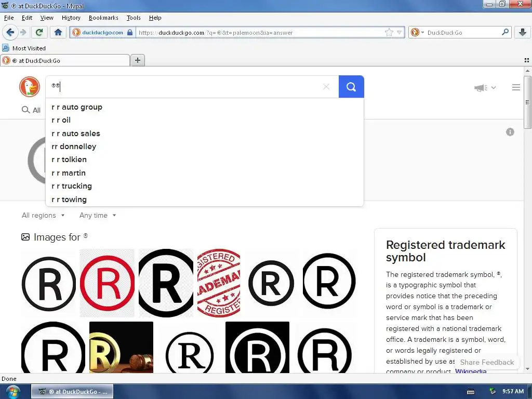
Task: Click the Images for ® heading link
Action: point(61,237)
